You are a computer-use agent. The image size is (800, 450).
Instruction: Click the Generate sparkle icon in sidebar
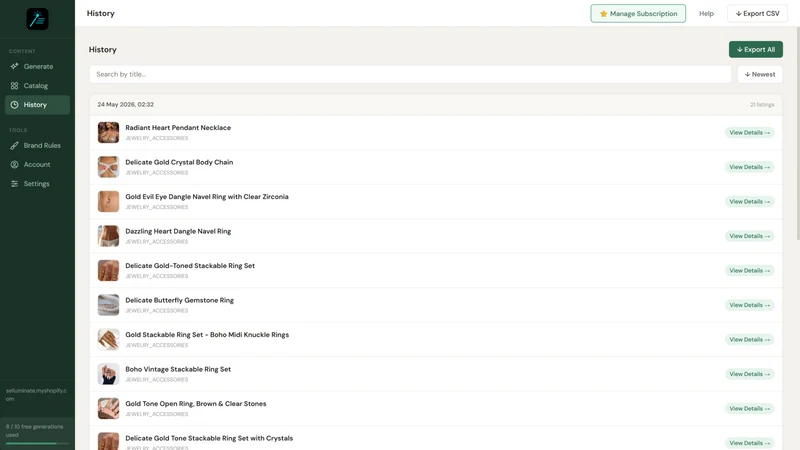pos(14,66)
